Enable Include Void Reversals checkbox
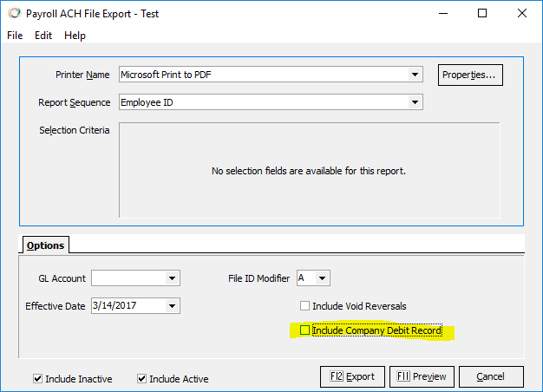 click(x=304, y=306)
